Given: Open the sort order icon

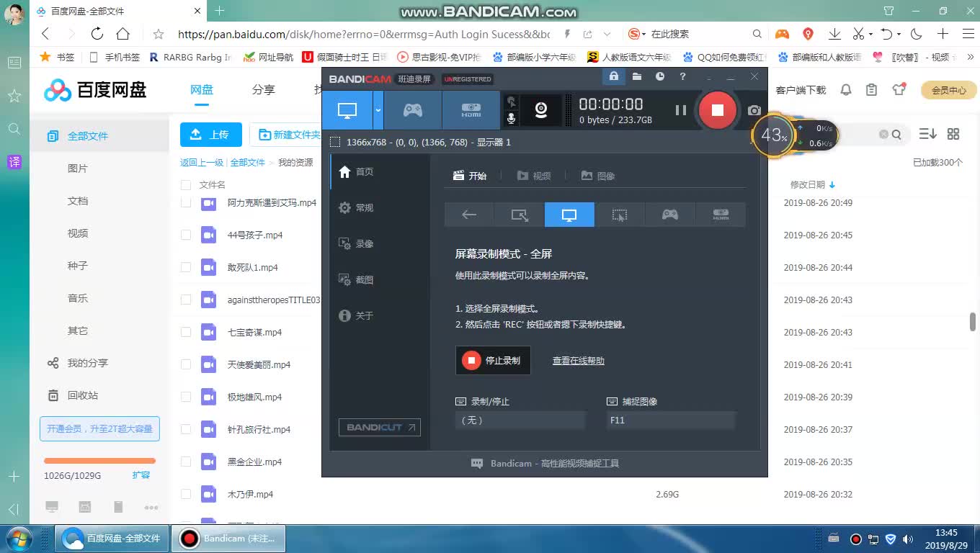Looking at the screenshot, I should (x=927, y=134).
